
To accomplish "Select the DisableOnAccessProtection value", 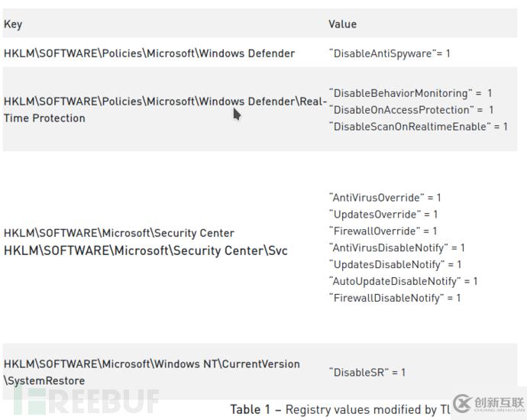I will pos(412,110).
